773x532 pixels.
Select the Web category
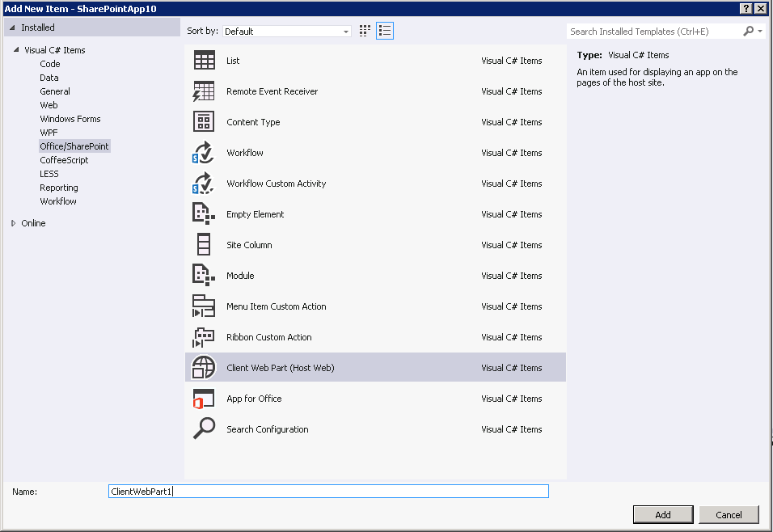point(49,105)
